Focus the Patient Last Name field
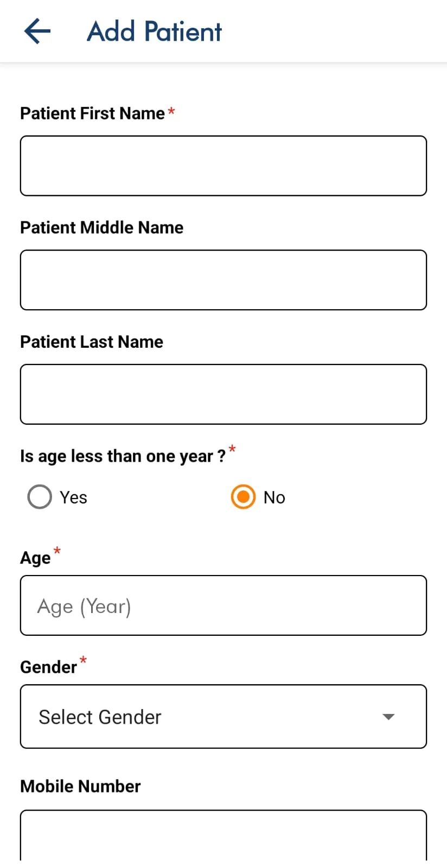 pyautogui.click(x=224, y=394)
